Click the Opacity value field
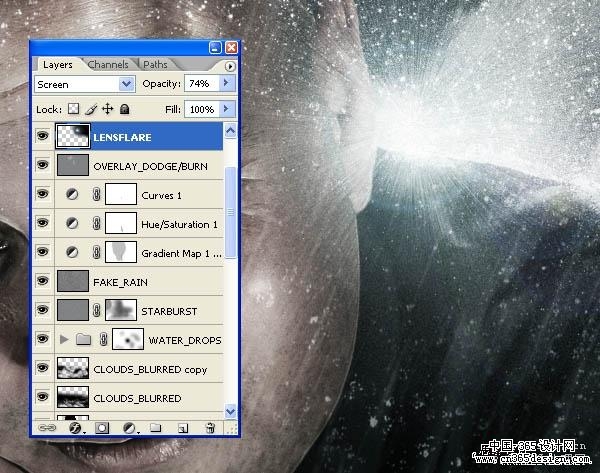Screen dimensions: 600x473 tap(202, 83)
